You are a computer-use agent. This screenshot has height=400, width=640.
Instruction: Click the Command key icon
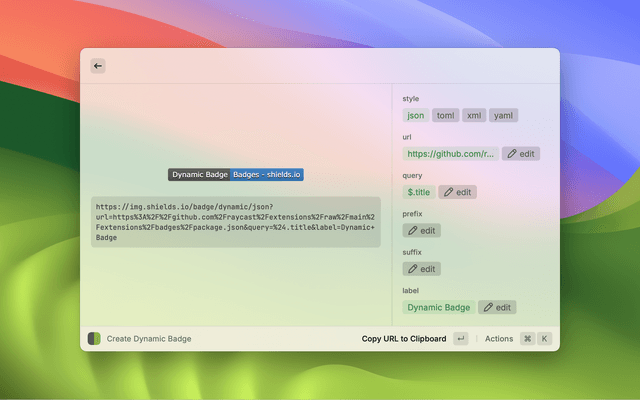tap(527, 339)
